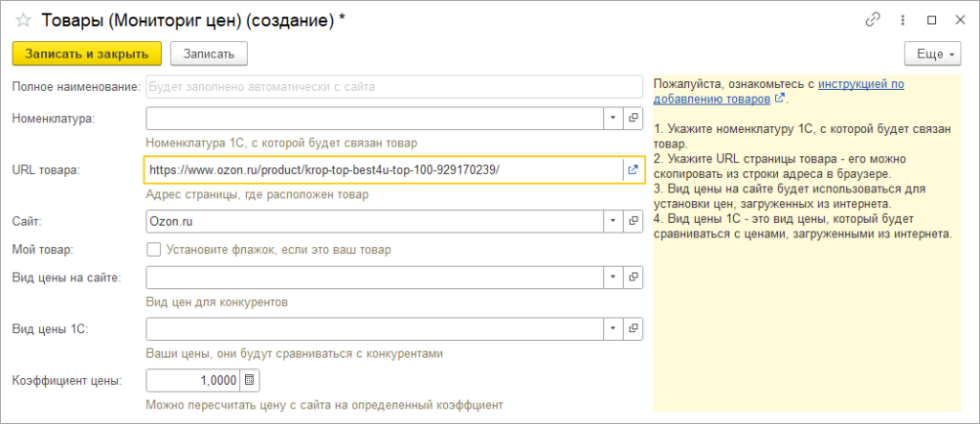980x424 pixels.
Task: Open the Номенклатура item icon
Action: (633, 118)
